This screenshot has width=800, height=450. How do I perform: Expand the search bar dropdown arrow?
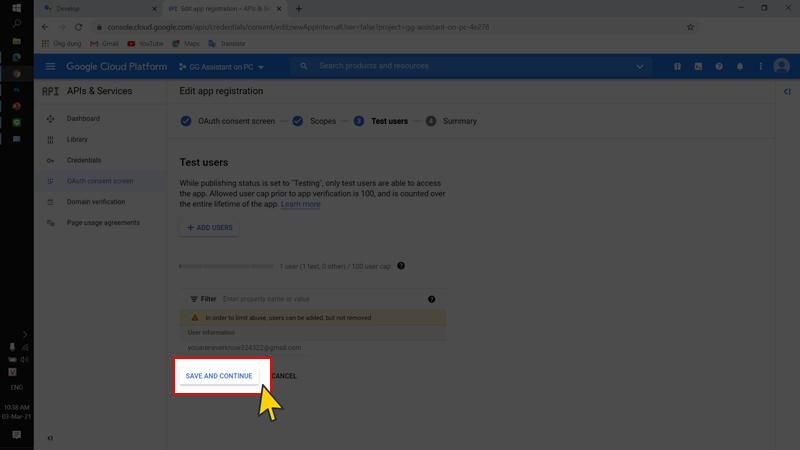(x=640, y=67)
